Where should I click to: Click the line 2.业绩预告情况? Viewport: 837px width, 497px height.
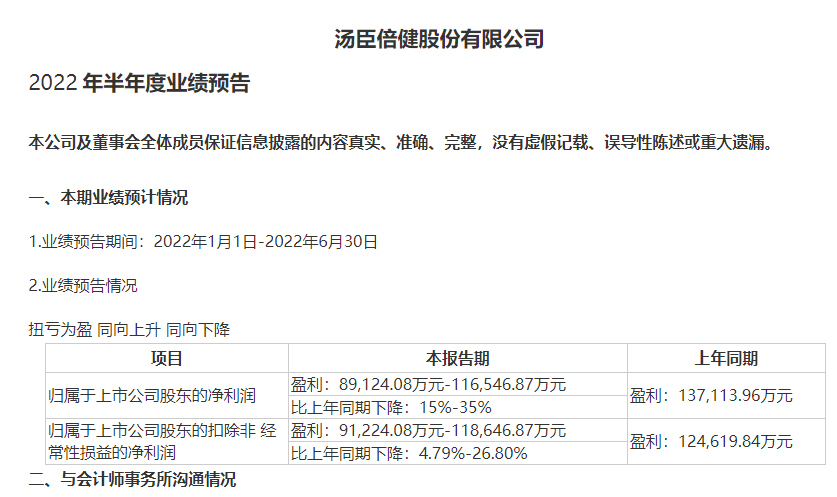[x=83, y=286]
